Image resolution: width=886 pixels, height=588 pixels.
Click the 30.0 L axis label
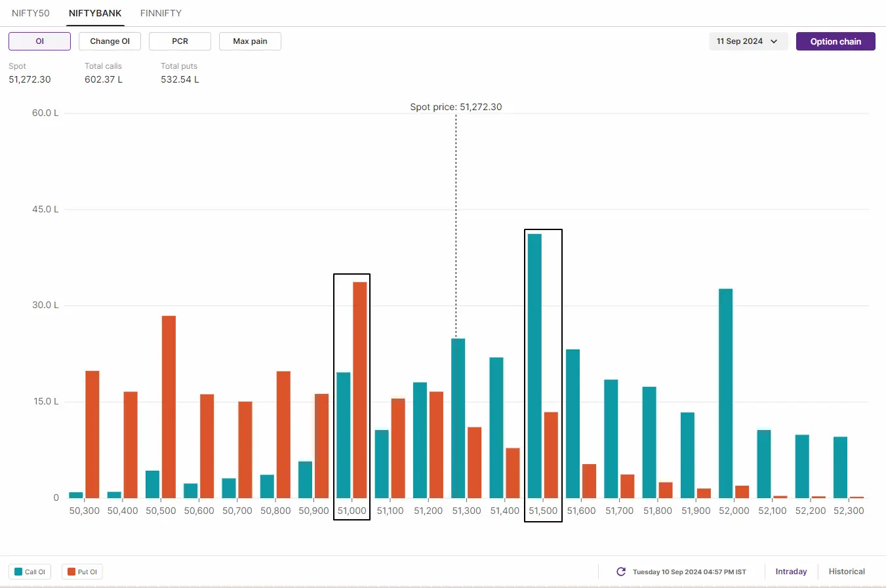click(45, 305)
